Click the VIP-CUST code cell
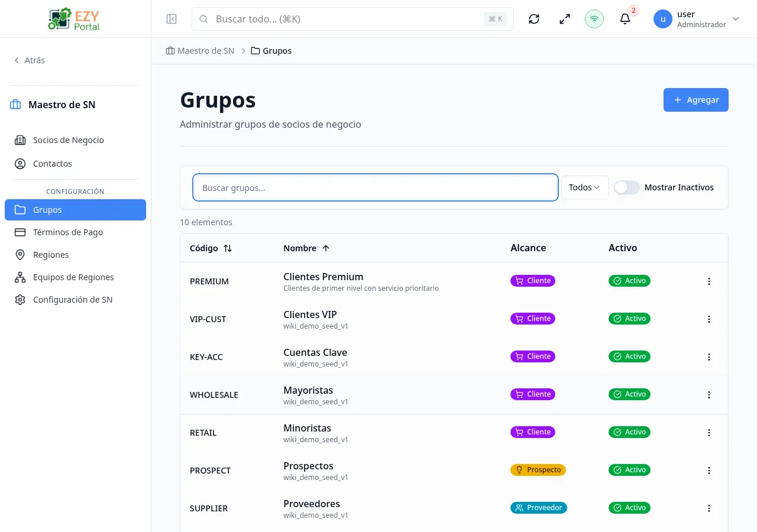 [x=208, y=319]
